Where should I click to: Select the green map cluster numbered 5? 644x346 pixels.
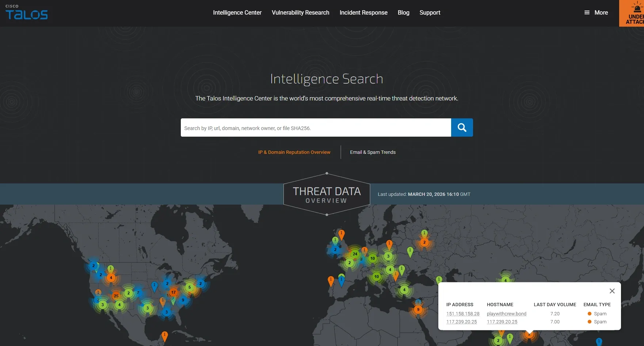(190, 287)
